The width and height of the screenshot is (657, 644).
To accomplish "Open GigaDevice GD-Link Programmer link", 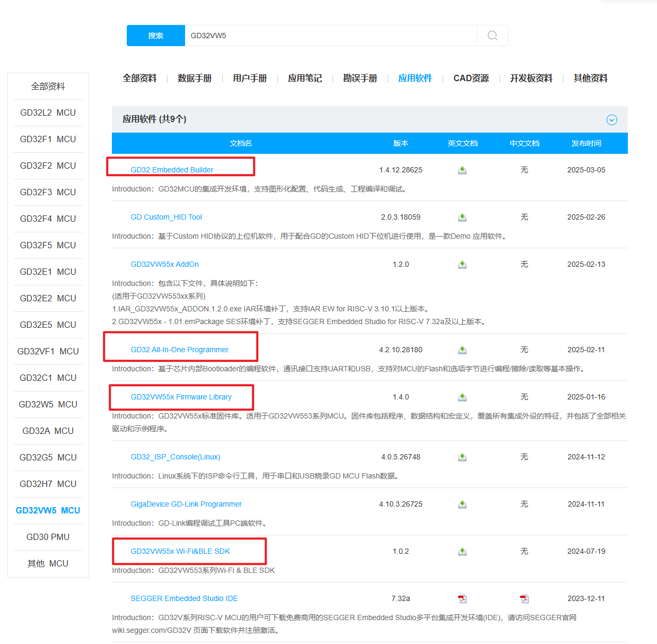I will pyautogui.click(x=186, y=504).
